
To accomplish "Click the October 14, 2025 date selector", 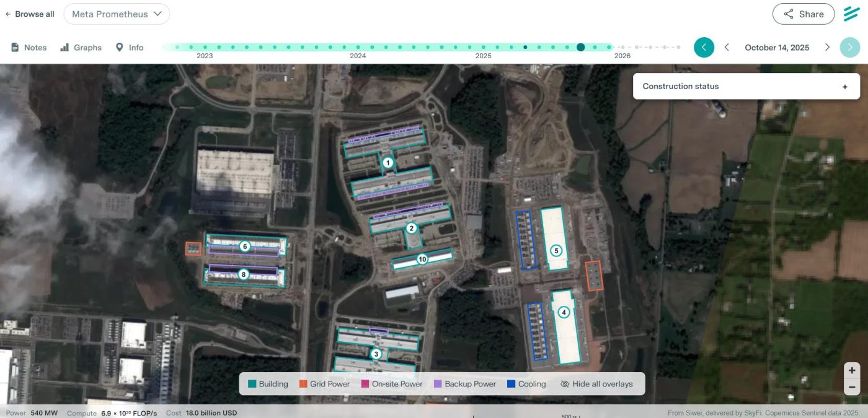I will pyautogui.click(x=777, y=48).
